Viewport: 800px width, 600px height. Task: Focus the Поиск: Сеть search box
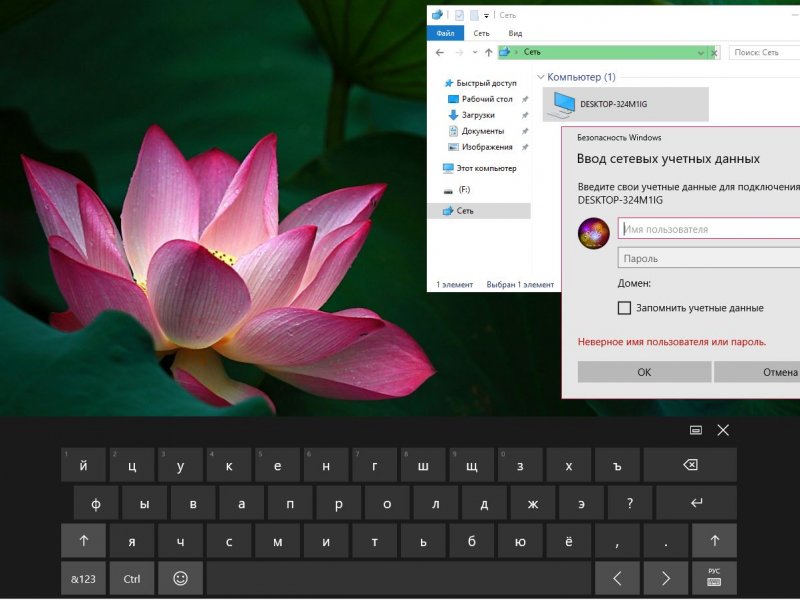coord(765,53)
